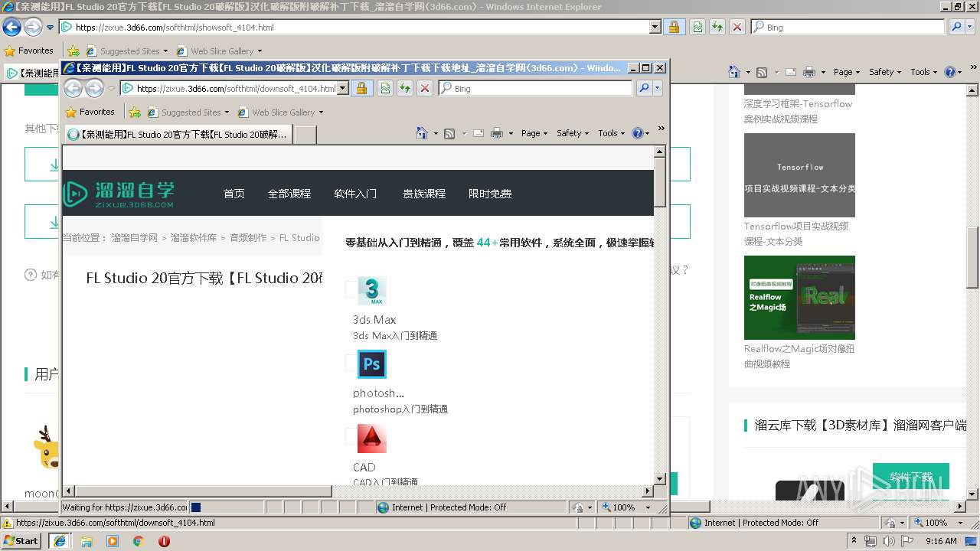Click the Photoshop course icon
This screenshot has height=551, width=980.
372,364
